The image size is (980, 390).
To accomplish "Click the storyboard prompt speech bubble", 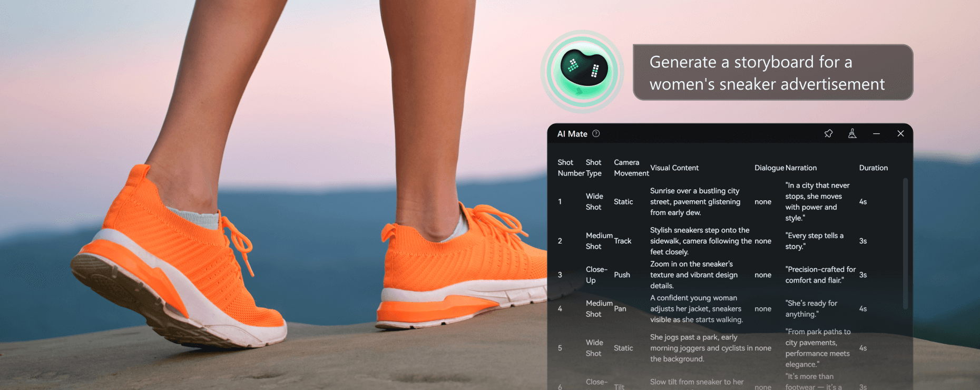I will 772,72.
